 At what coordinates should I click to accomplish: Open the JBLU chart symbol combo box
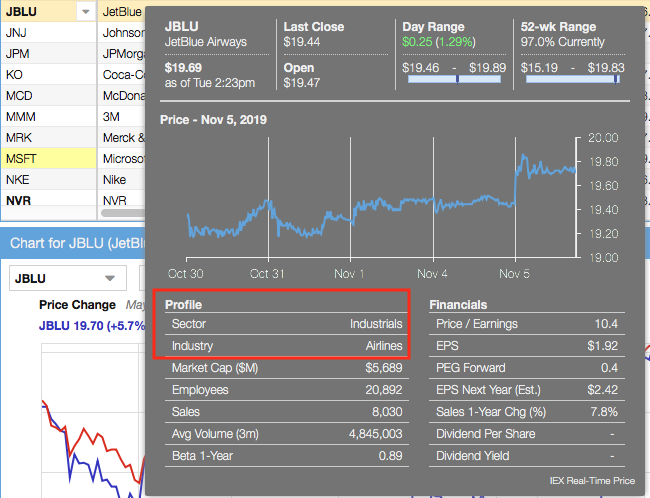68,278
